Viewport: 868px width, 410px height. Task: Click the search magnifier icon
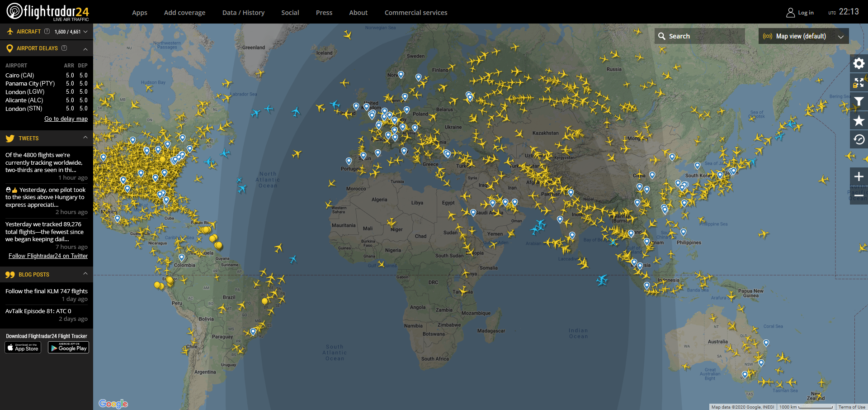point(661,36)
